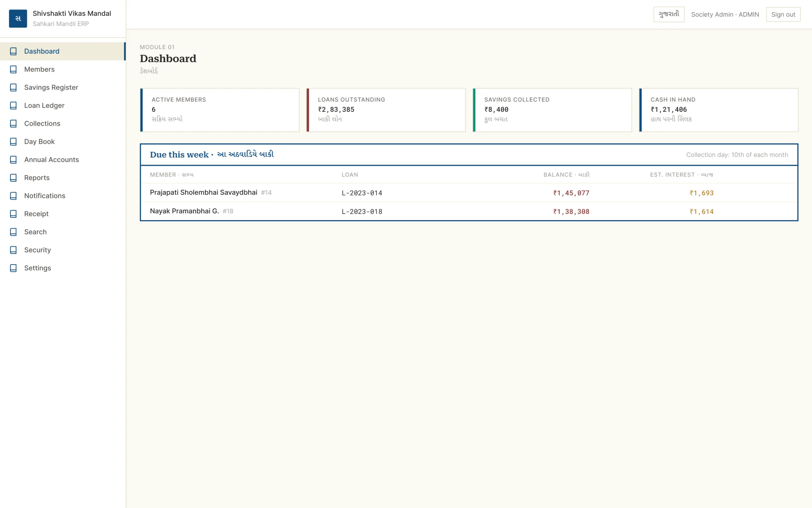Open the Active Members card
This screenshot has width=812, height=508.
pyautogui.click(x=220, y=110)
